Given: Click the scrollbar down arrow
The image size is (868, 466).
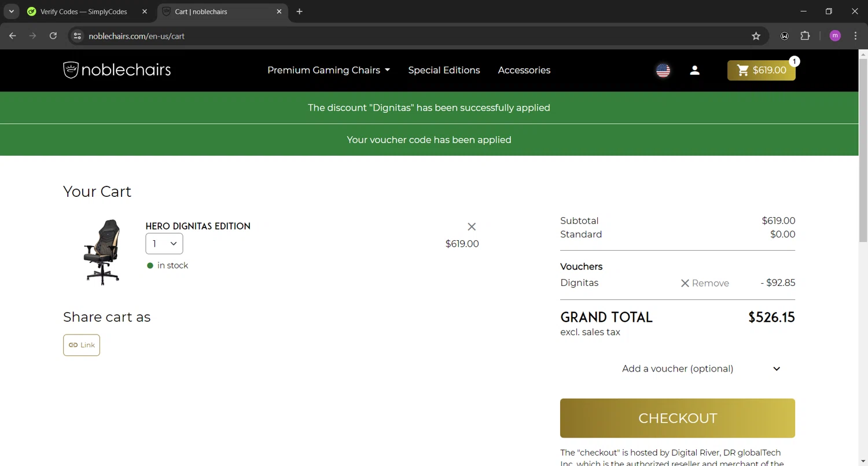Looking at the screenshot, I should click(863, 461).
